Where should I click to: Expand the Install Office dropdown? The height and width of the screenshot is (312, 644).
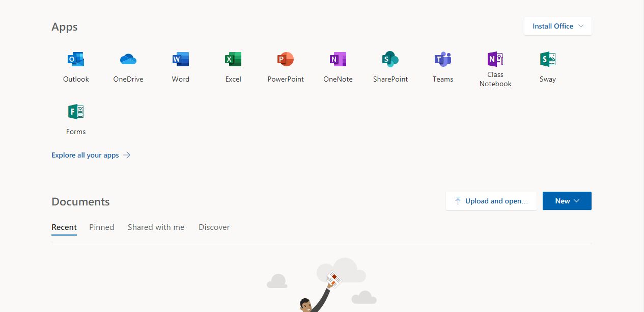click(x=558, y=26)
